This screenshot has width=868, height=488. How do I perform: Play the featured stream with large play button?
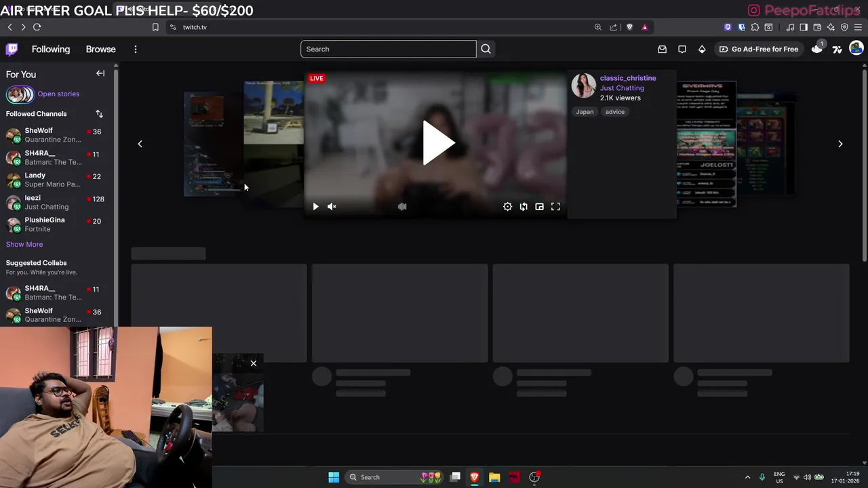(x=438, y=143)
